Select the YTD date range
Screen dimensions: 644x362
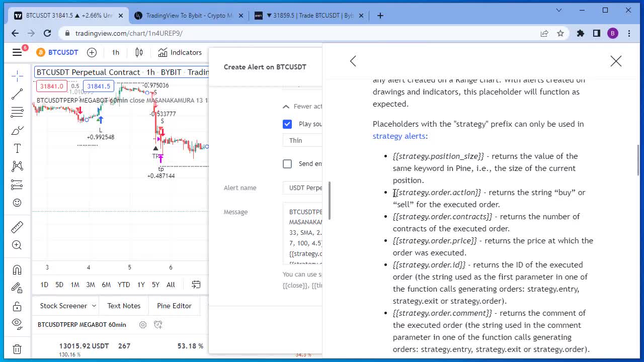124,285
